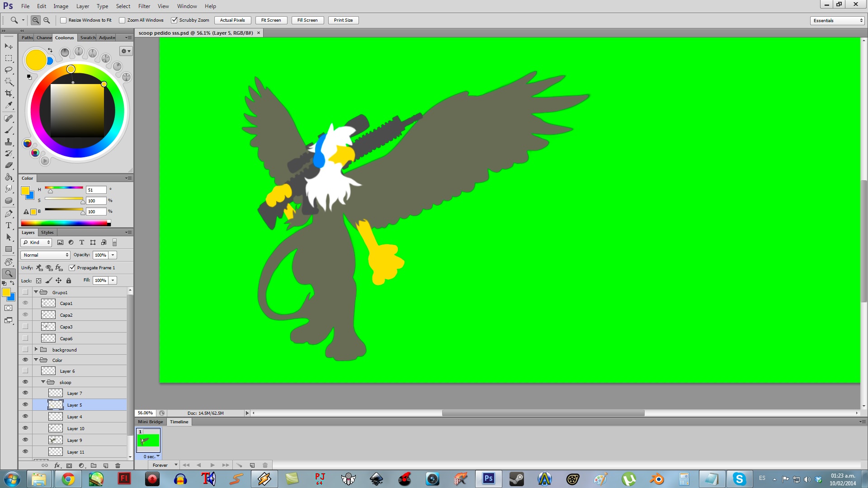The image size is (868, 488).
Task: Click the Actual Pixels button
Action: click(x=232, y=20)
